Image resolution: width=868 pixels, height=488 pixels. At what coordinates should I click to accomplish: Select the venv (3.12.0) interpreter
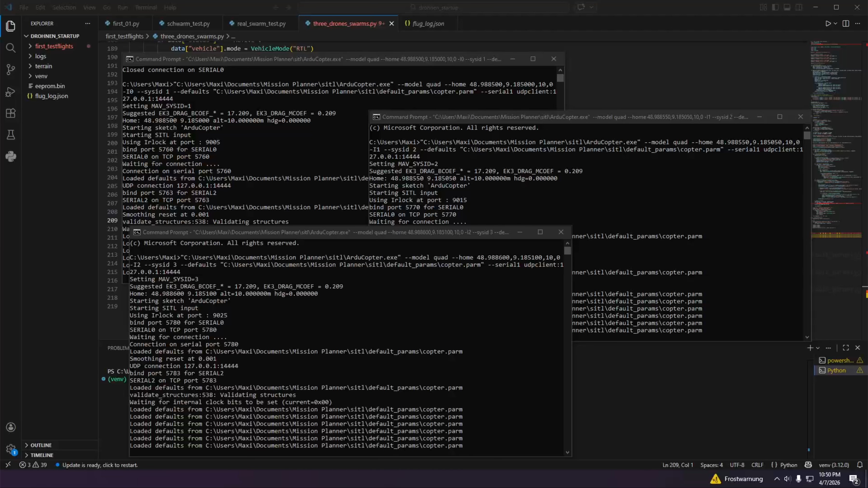834,465
